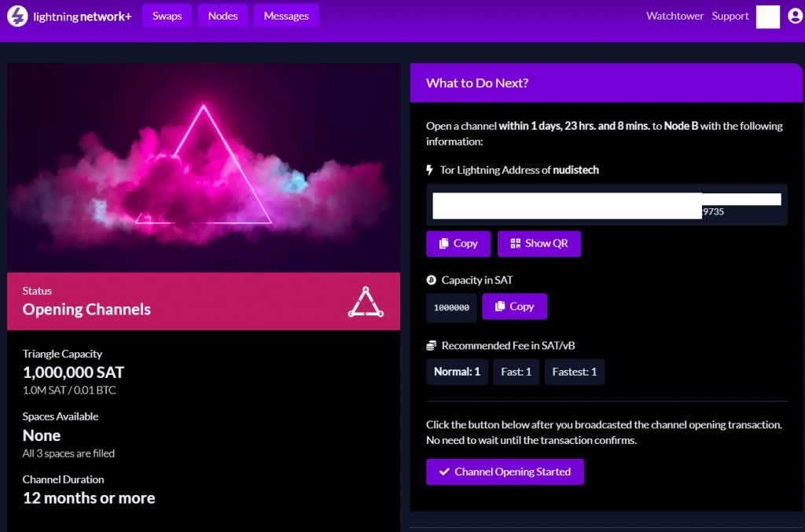Copy the capacity in SAT value
This screenshot has width=805, height=532.
coord(514,306)
